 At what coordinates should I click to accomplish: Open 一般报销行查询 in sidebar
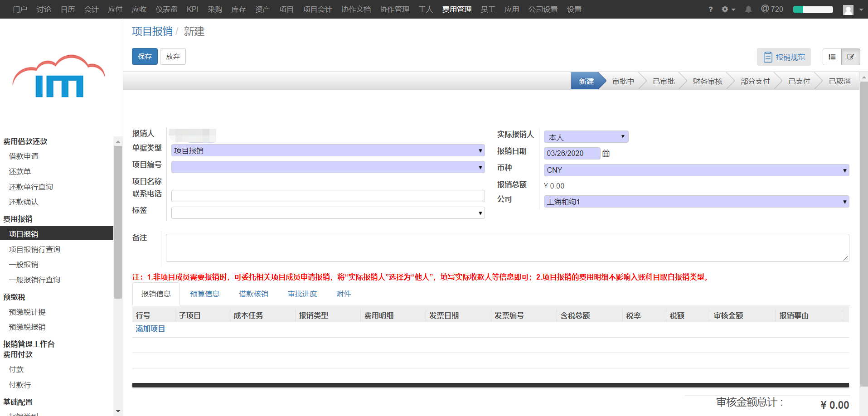[x=34, y=280]
